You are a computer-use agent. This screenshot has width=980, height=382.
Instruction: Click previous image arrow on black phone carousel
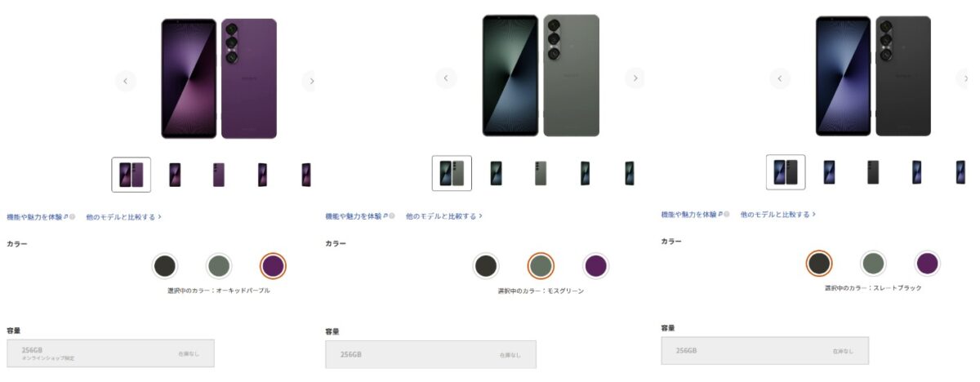pos(780,79)
